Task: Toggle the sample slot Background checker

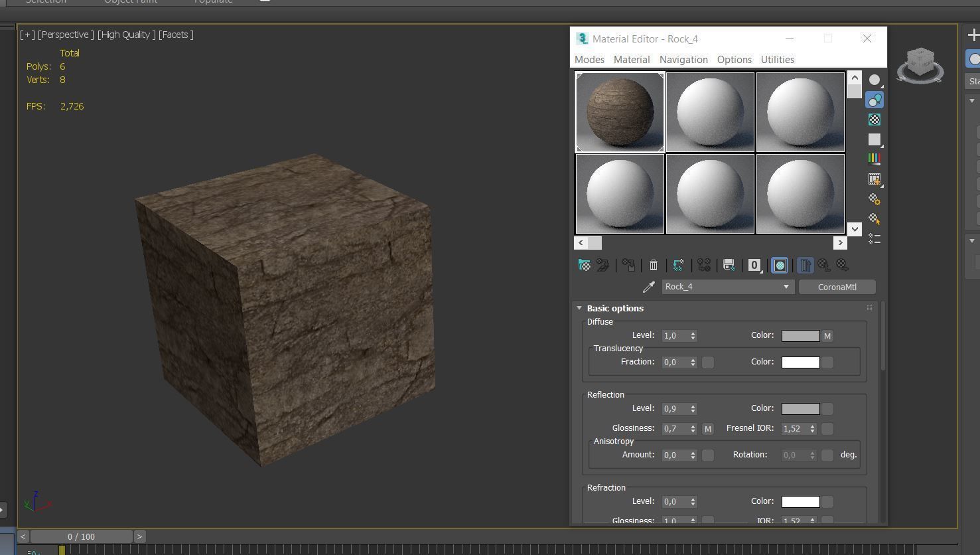Action: [x=875, y=119]
